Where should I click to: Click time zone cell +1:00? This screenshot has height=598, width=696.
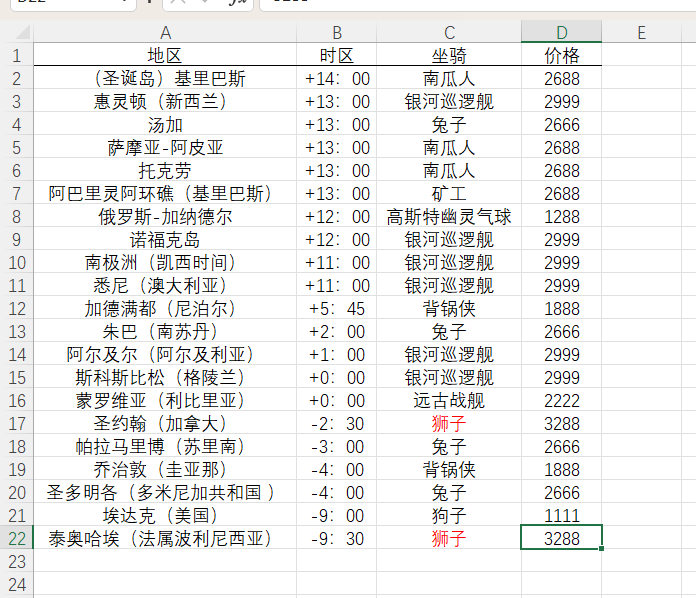337,355
